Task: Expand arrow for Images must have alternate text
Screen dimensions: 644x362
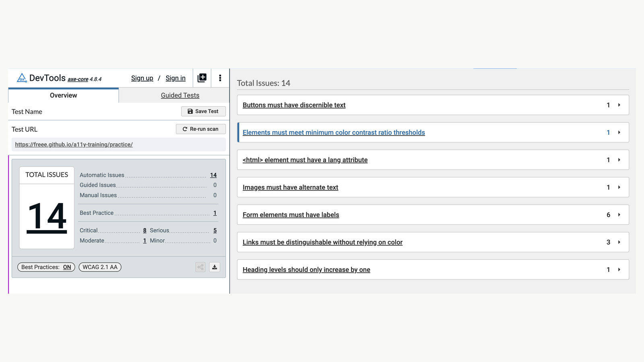Action: point(619,187)
